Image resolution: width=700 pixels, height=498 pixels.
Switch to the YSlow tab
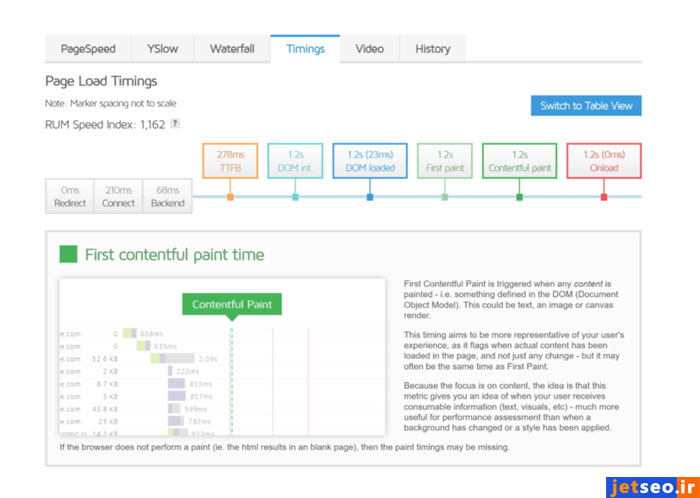(x=162, y=49)
